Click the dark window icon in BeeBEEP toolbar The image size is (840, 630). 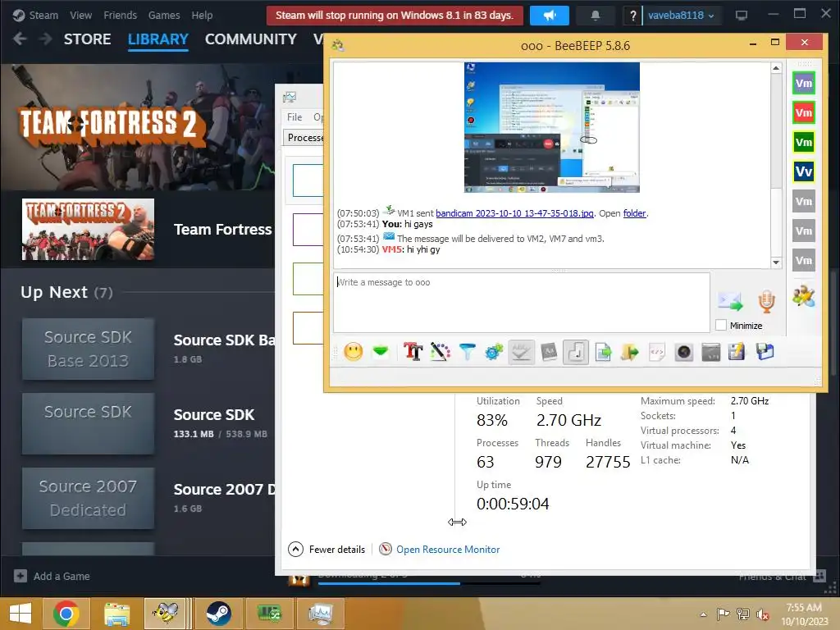711,352
